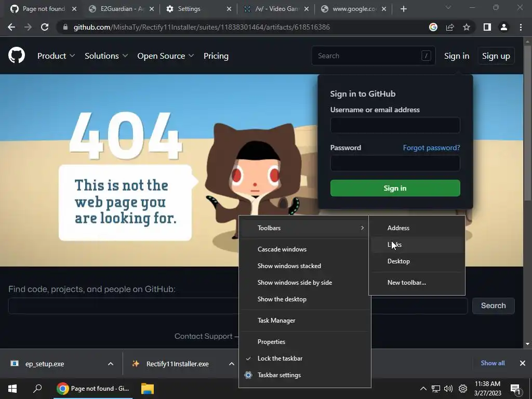Expand Toolbars submenu arrow

tap(362, 228)
